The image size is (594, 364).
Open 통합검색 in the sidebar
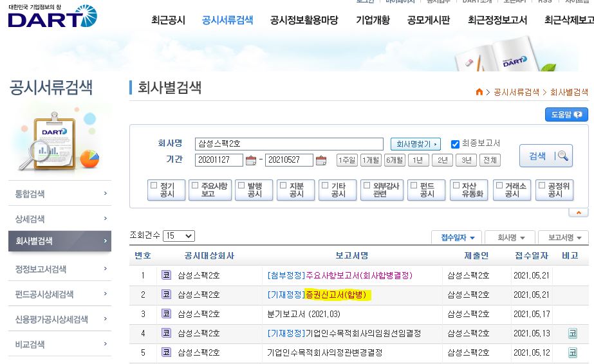60,194
